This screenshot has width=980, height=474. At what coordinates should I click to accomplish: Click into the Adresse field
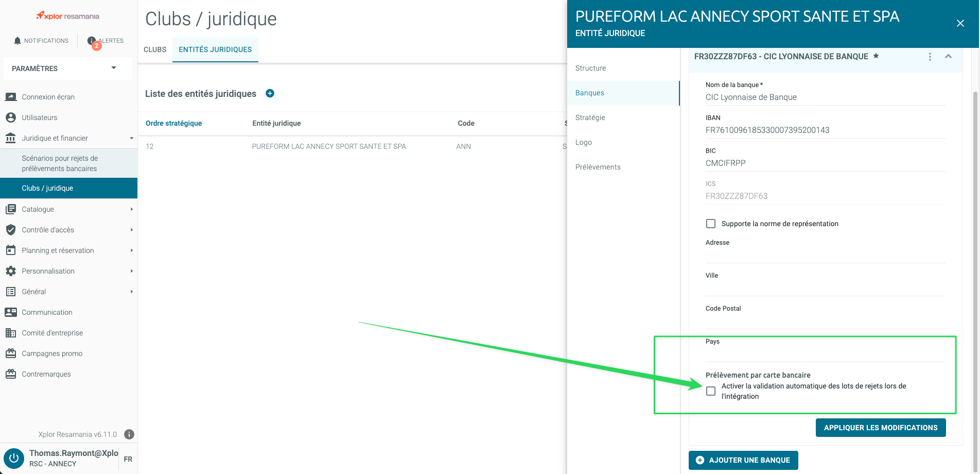(x=826, y=256)
